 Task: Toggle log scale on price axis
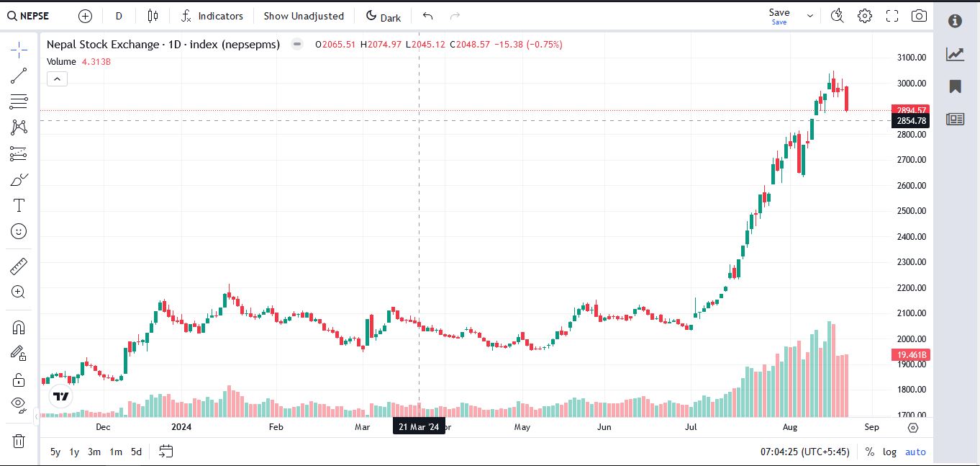(x=890, y=452)
